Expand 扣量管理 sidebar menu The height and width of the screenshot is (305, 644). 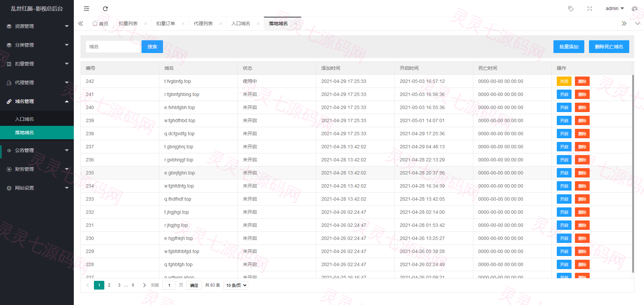pos(37,64)
